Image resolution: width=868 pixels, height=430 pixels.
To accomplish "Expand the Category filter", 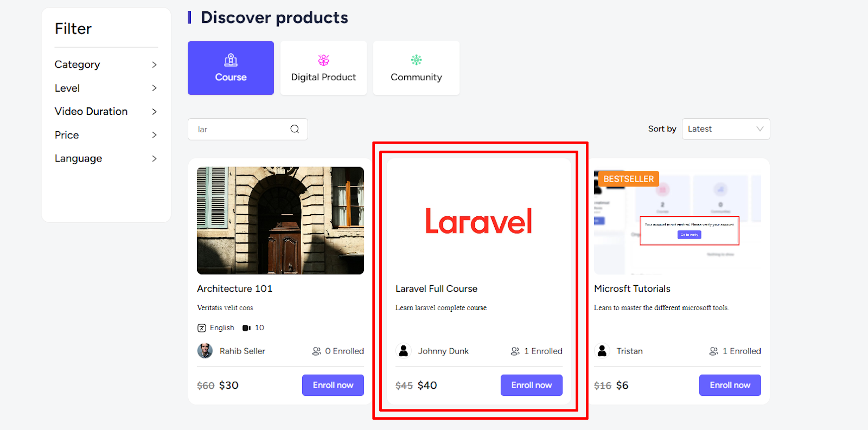I will tap(106, 65).
